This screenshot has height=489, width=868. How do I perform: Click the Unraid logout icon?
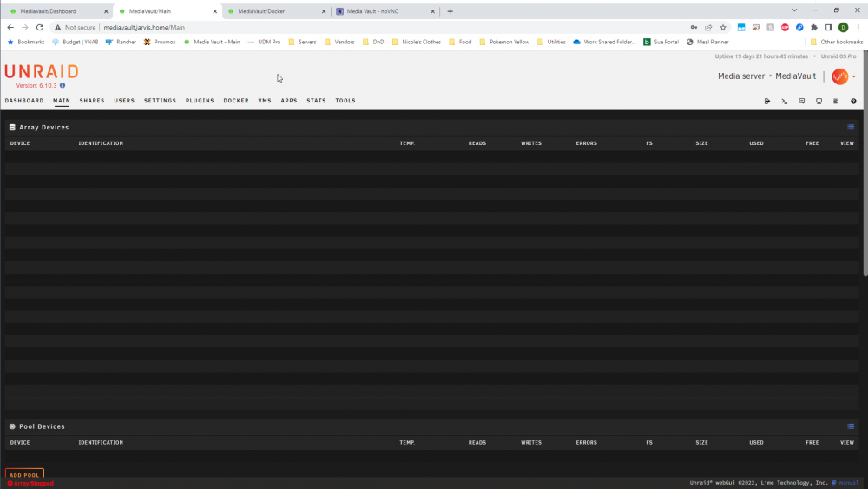point(767,102)
